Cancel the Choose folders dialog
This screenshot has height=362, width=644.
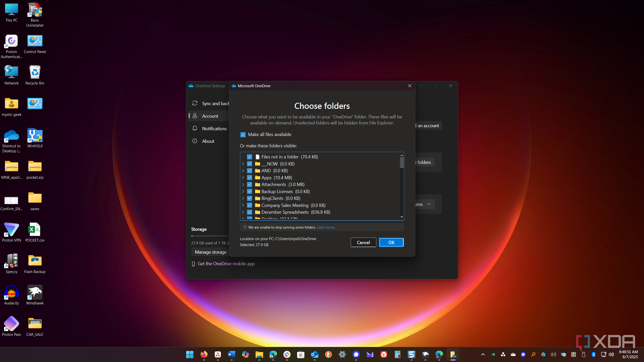[x=363, y=242]
